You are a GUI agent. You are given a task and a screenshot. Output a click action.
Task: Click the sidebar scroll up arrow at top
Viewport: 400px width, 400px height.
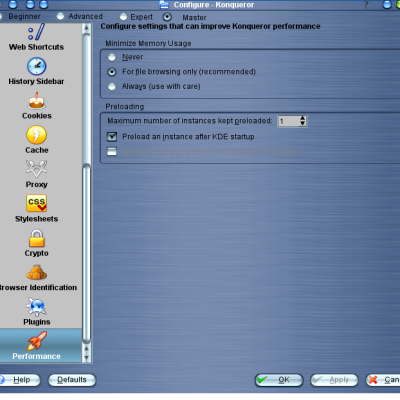pos(87,28)
